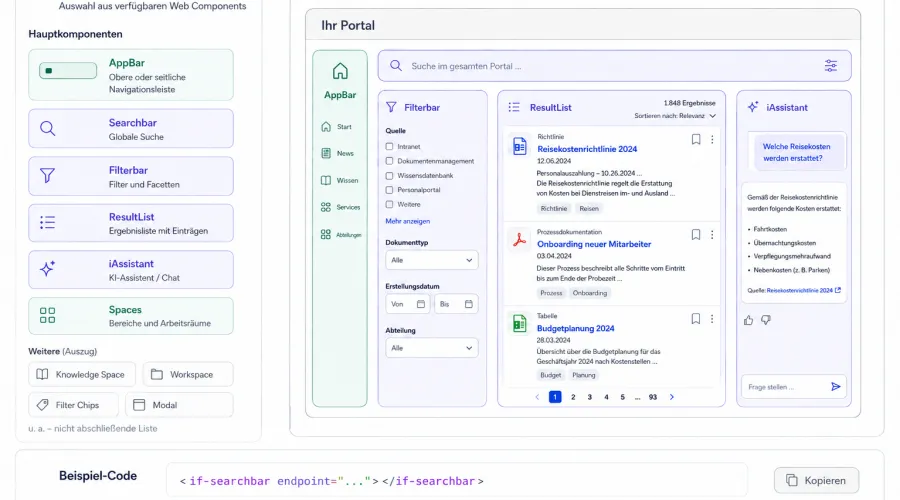Screen dimensions: 900x500
Task: Open calendar icon in Von field
Action: tap(421, 304)
